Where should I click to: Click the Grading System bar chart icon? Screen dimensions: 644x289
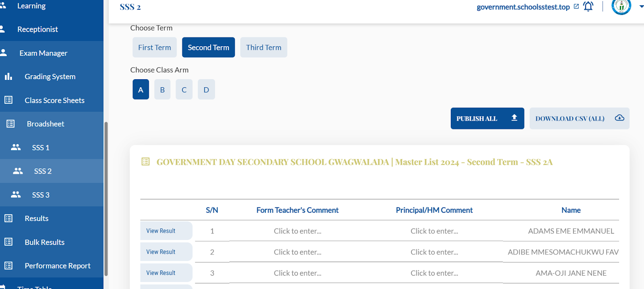click(8, 76)
